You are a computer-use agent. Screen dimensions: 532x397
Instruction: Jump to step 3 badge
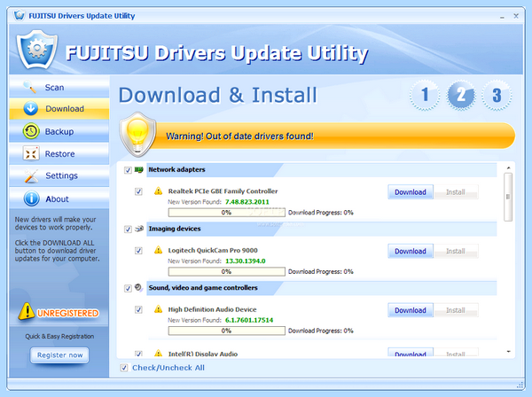point(497,95)
